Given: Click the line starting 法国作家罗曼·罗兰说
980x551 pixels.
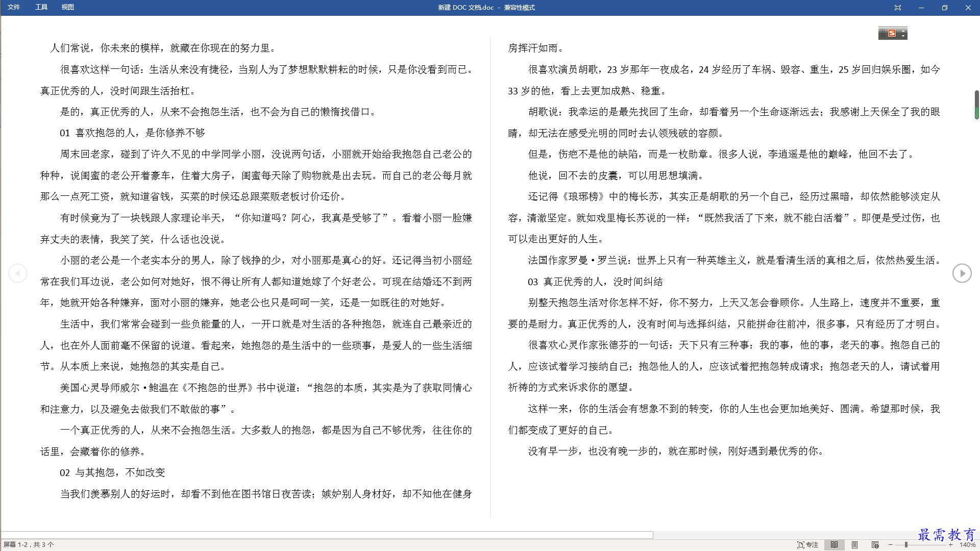Looking at the screenshot, I should click(734, 261).
